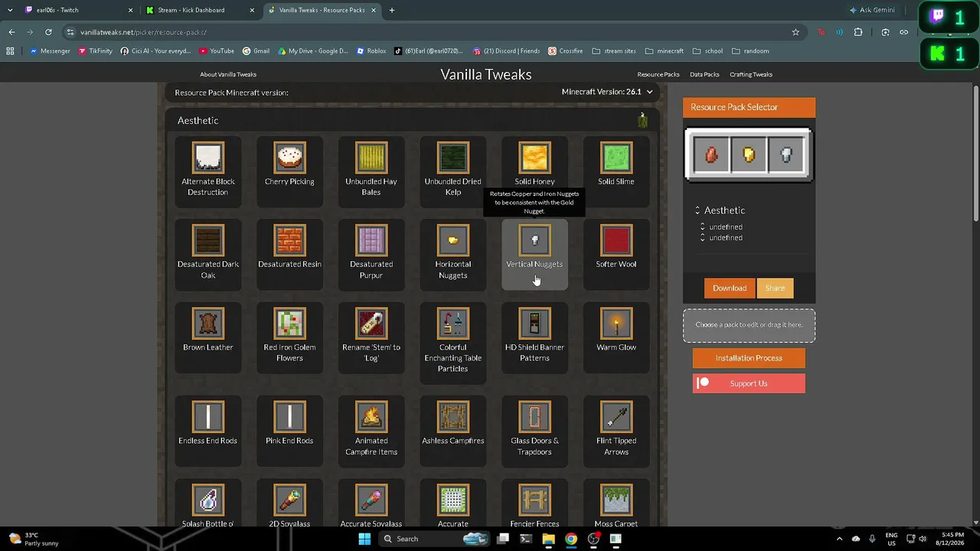This screenshot has height=551, width=980.
Task: Reload the current page
Action: point(48,32)
